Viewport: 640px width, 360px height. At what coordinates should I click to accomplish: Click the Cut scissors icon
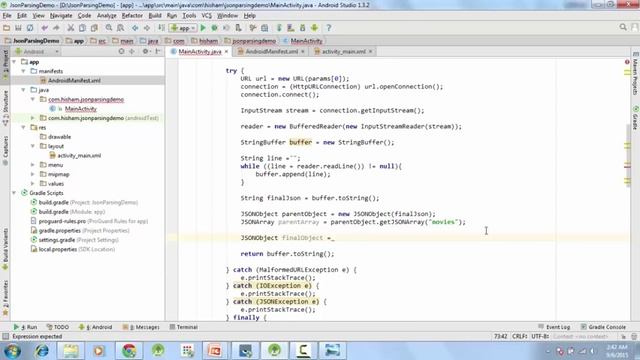71,28
